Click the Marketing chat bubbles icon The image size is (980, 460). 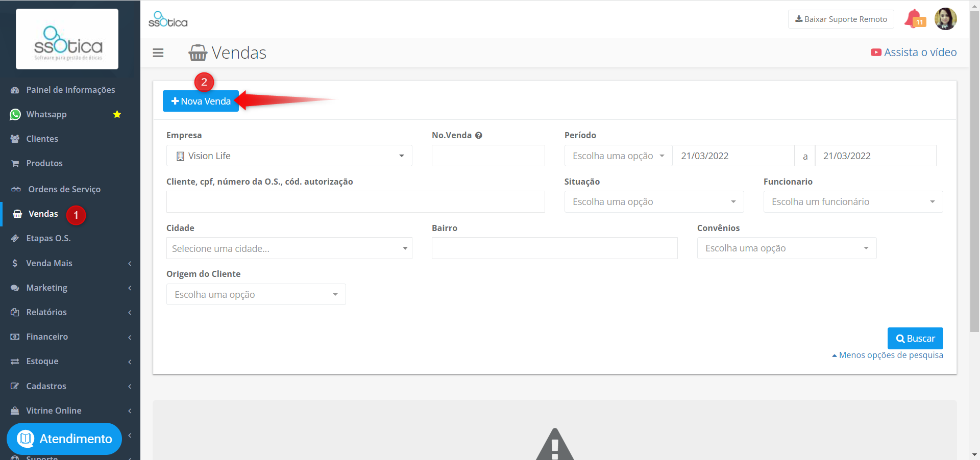coord(15,288)
